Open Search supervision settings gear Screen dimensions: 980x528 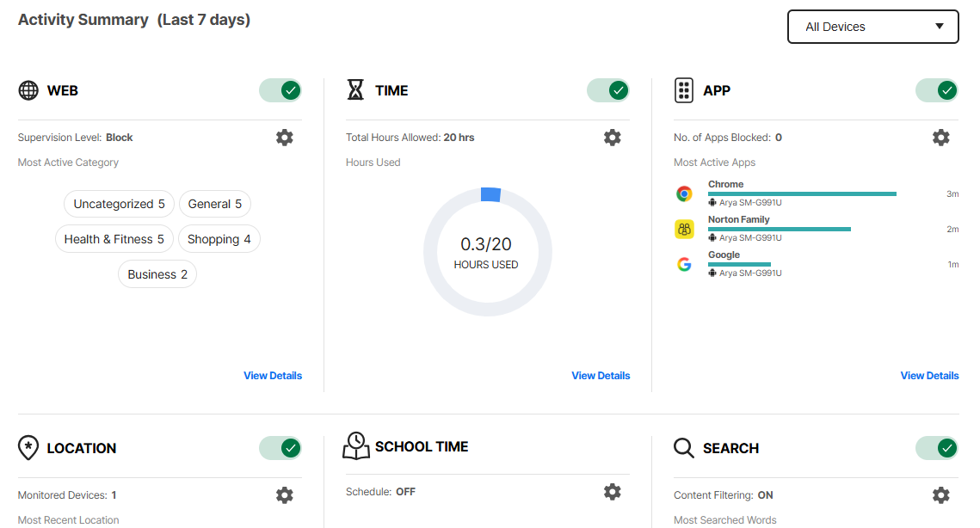(941, 495)
